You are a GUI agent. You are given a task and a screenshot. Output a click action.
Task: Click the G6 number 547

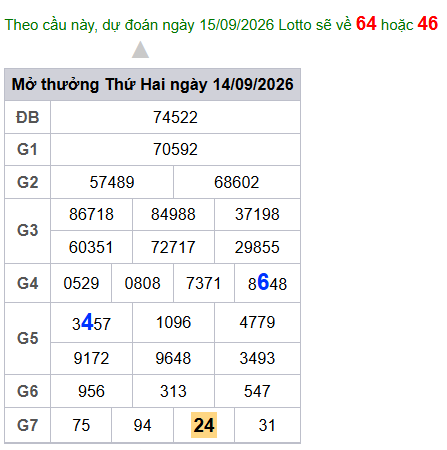[257, 391]
